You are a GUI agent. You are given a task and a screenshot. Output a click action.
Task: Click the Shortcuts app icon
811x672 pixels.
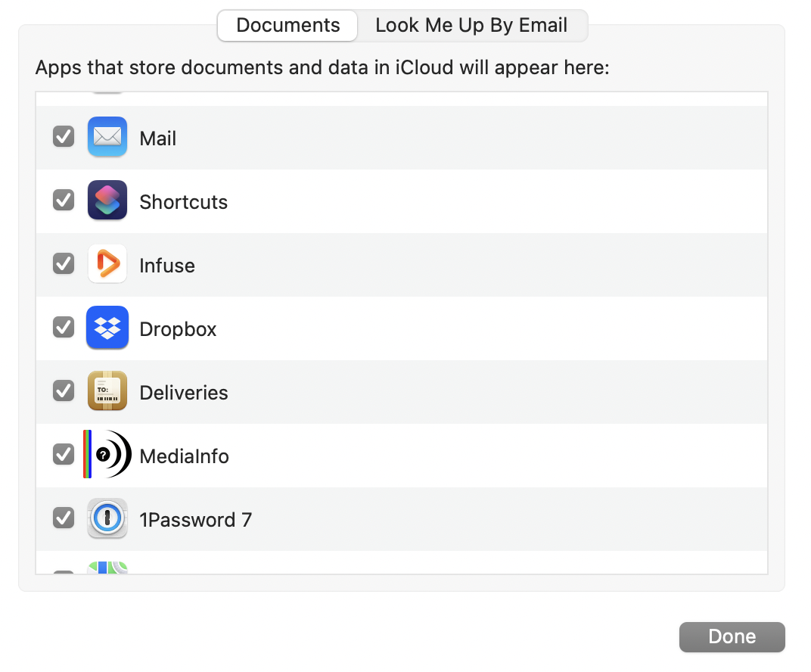pyautogui.click(x=107, y=201)
